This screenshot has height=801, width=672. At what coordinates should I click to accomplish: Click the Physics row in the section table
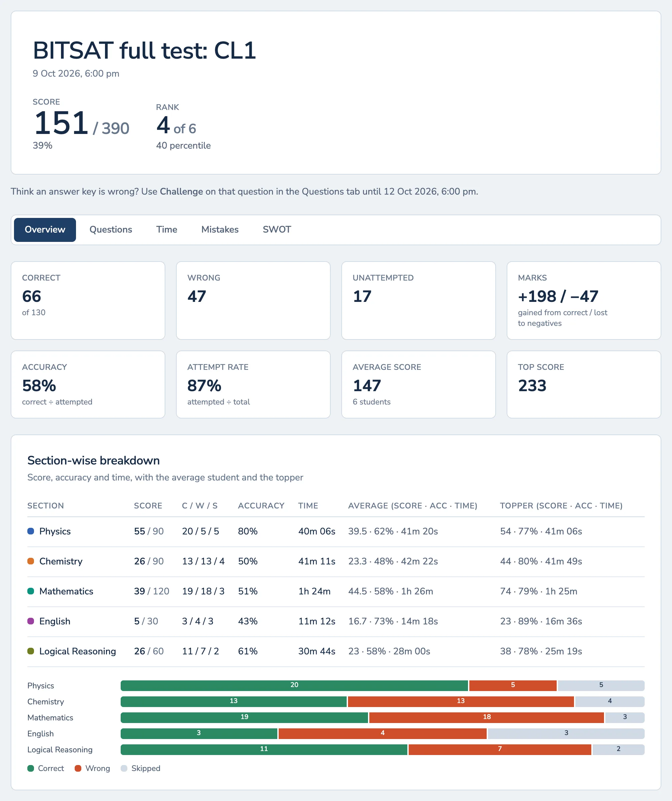[x=336, y=531]
